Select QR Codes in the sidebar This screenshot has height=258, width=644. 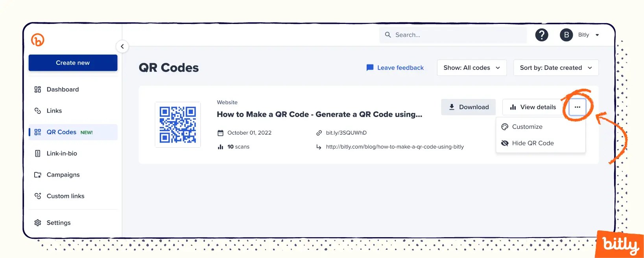click(x=73, y=132)
